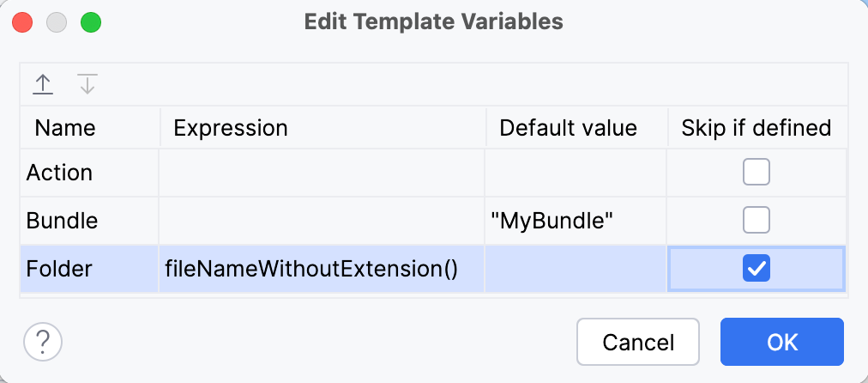Enable Skip if defined for Action
The image size is (868, 383).
(x=756, y=173)
